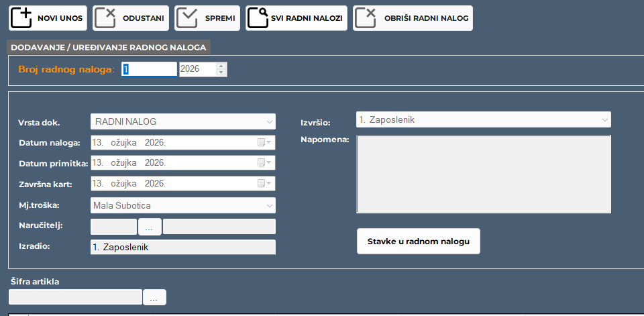The image size is (644, 316).
Task: Expand the Mj.troška dropdown
Action: (269, 205)
